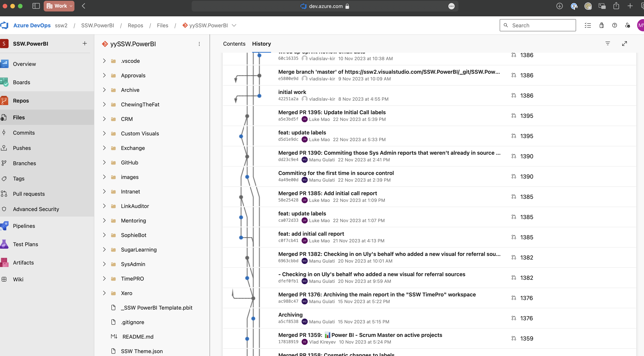Open the history filter icon
Image resolution: width=644 pixels, height=356 pixels.
click(x=608, y=44)
